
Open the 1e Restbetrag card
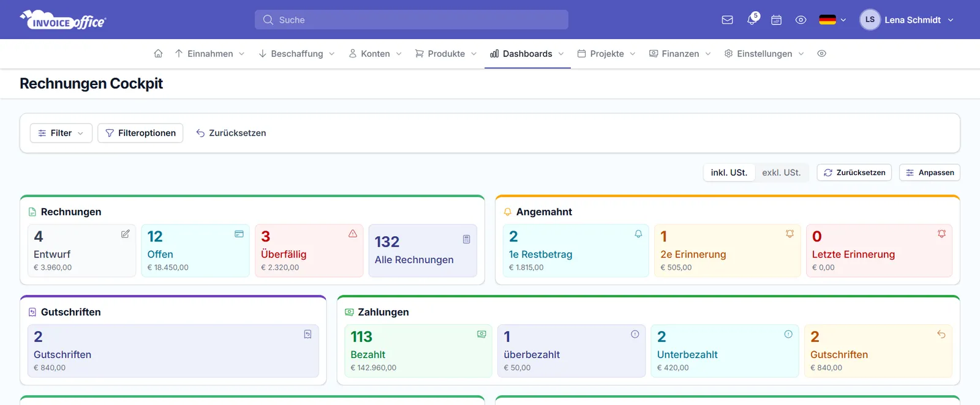576,251
